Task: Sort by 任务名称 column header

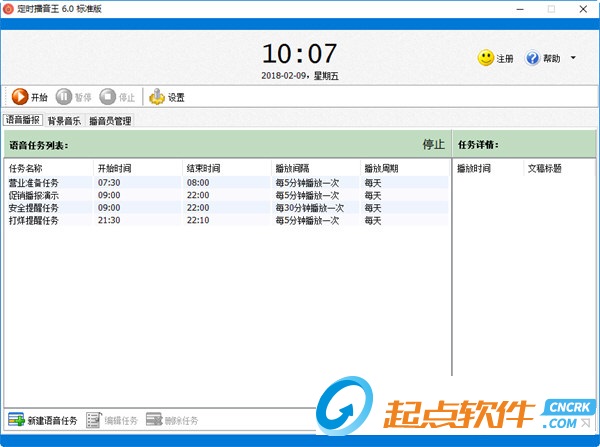Action: click(x=49, y=168)
